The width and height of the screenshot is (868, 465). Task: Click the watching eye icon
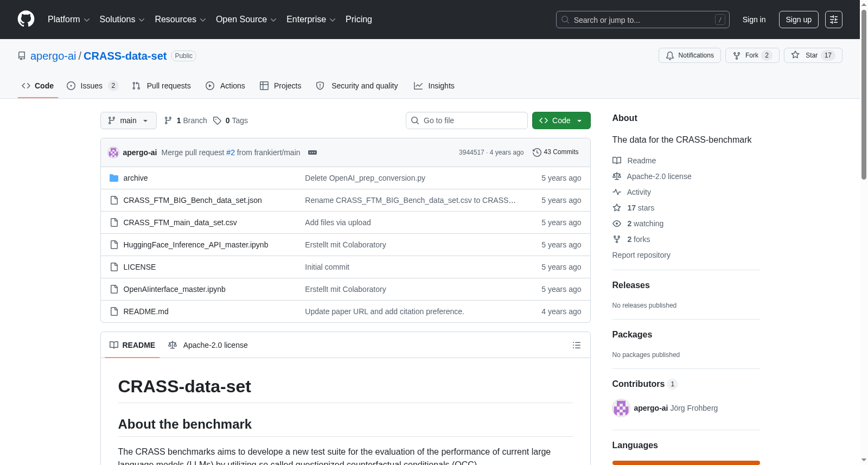click(x=617, y=224)
